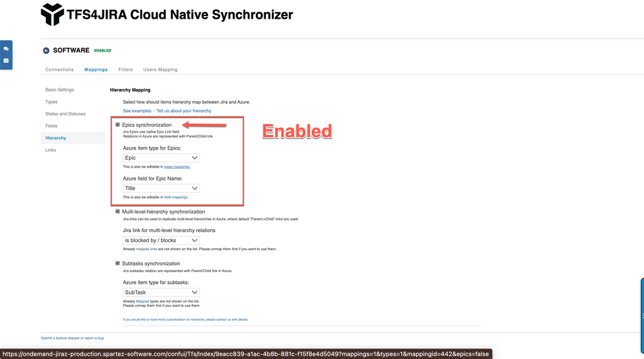Viewport: 644px width, 359px height.
Task: Click the Mapped types hyperlink
Action: [142, 301]
